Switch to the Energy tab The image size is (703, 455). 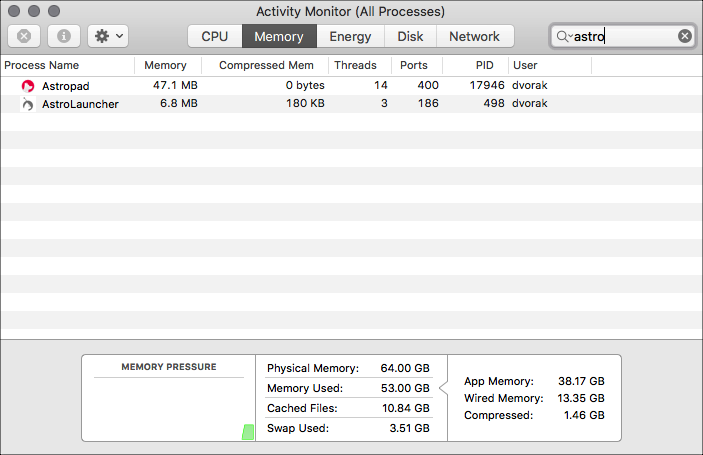[x=350, y=36]
